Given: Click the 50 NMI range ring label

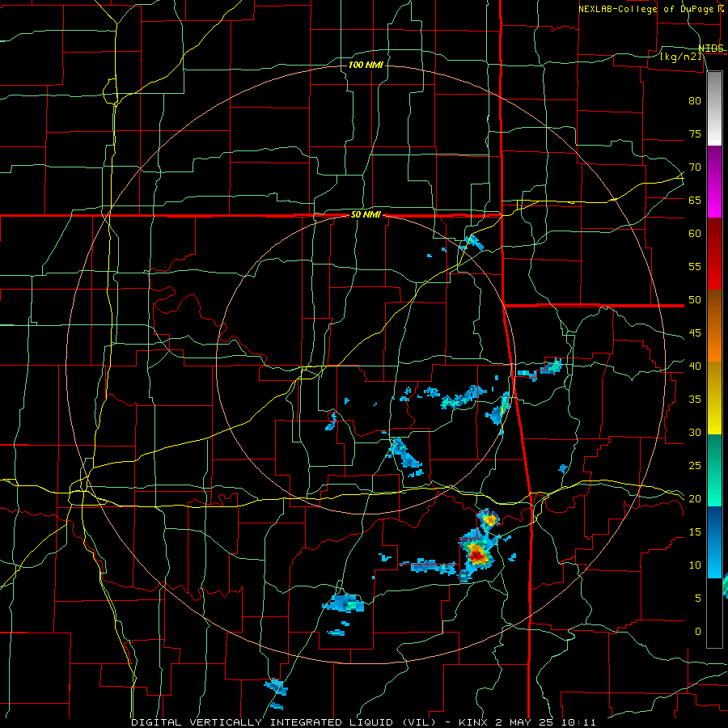Looking at the screenshot, I should pos(366,214).
